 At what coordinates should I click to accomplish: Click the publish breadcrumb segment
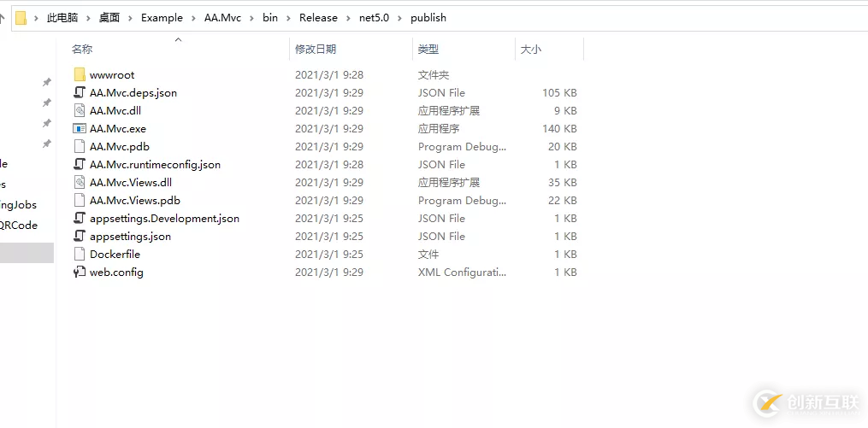[x=428, y=18]
